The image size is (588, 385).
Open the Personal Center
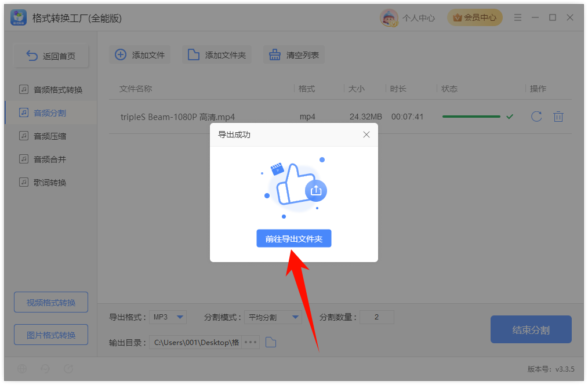(419, 18)
